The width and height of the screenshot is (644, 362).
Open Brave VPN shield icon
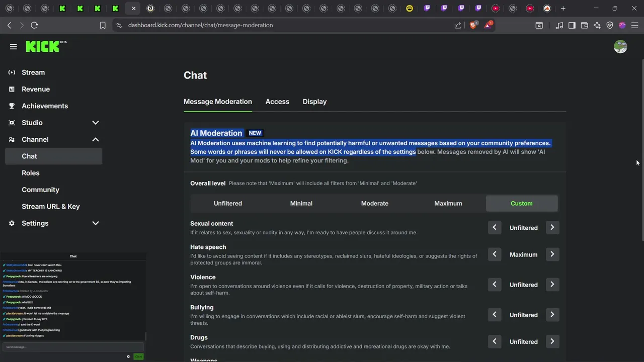click(x=610, y=25)
